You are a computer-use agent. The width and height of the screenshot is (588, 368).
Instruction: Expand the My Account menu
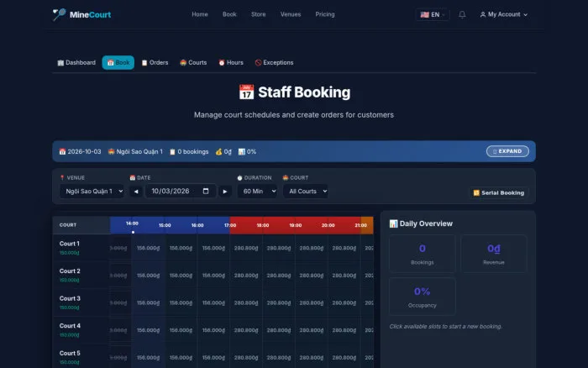pos(504,14)
